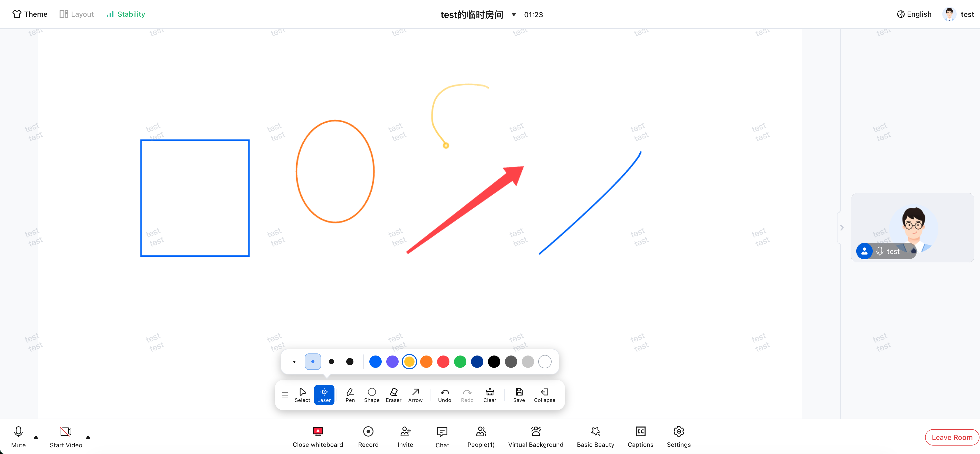Show the People list
Viewport: 980px width, 454px height.
point(481,437)
